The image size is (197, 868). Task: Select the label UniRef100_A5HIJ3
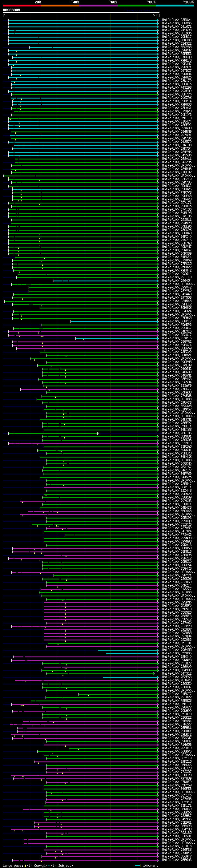[177, 118]
